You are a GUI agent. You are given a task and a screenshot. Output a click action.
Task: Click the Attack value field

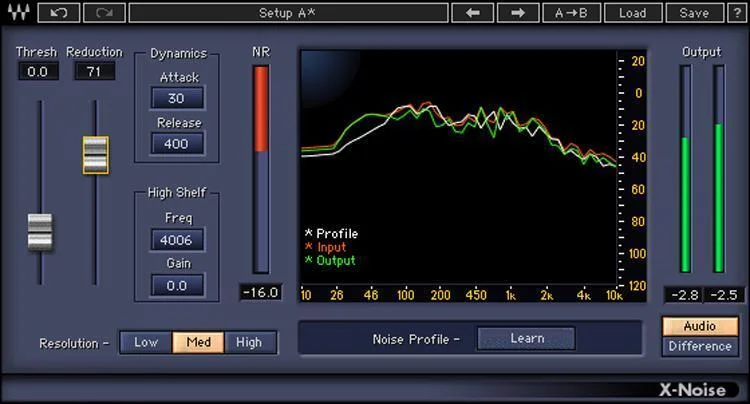[177, 98]
